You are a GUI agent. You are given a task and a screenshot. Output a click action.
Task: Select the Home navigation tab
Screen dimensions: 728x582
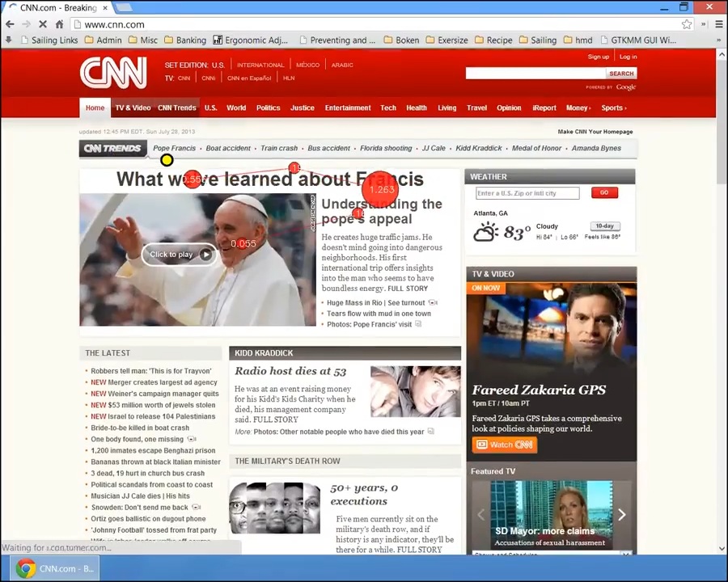(x=95, y=108)
